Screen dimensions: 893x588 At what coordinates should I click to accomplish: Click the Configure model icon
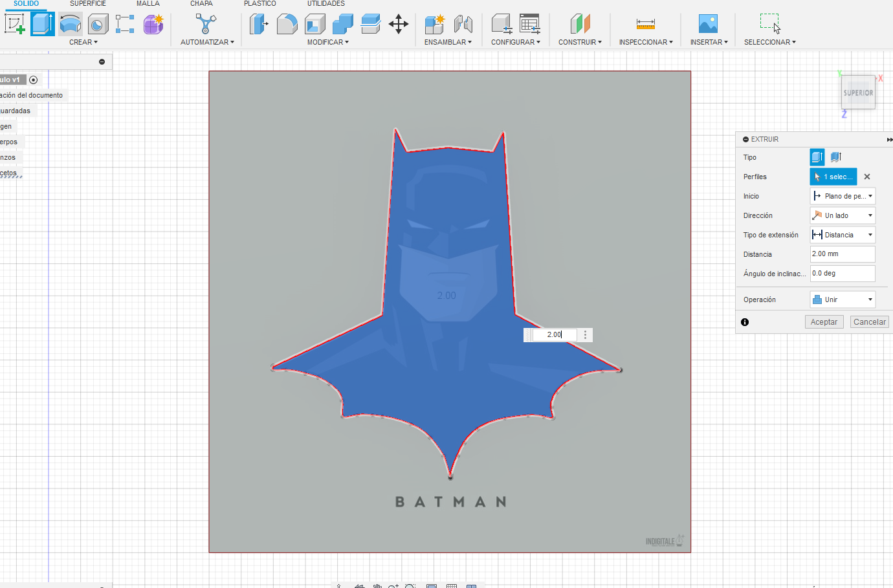pyautogui.click(x=502, y=24)
